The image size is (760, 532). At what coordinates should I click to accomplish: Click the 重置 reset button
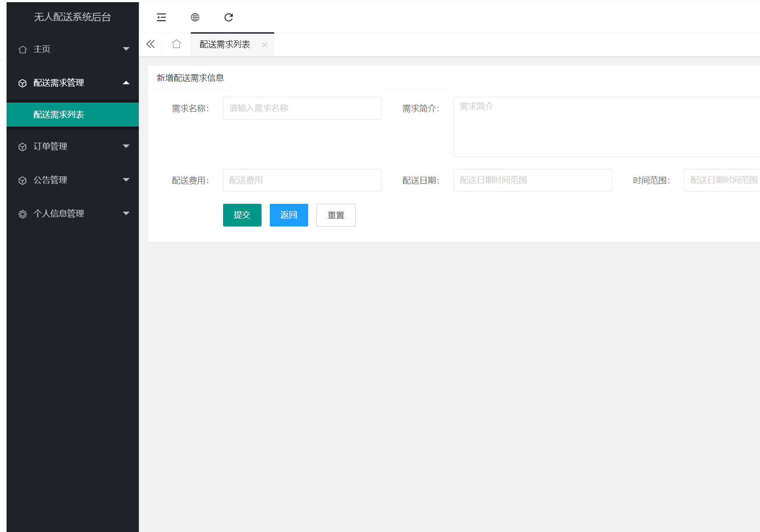point(336,215)
